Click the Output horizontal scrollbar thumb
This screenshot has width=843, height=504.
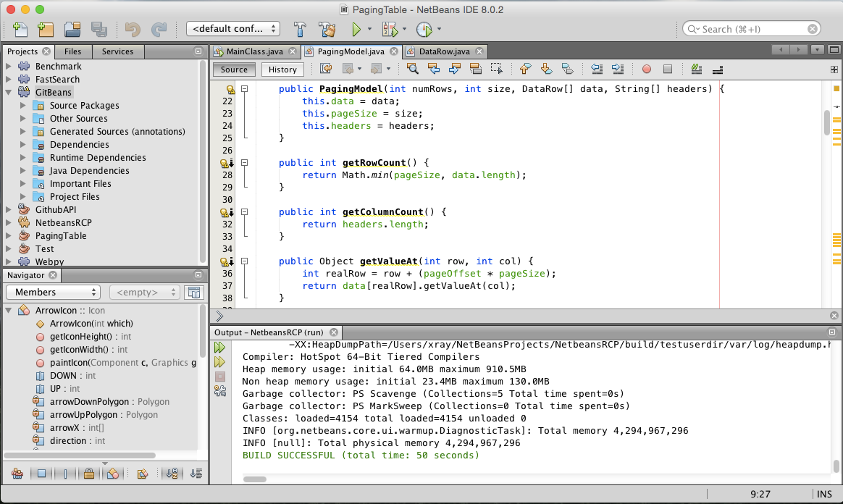(255, 479)
